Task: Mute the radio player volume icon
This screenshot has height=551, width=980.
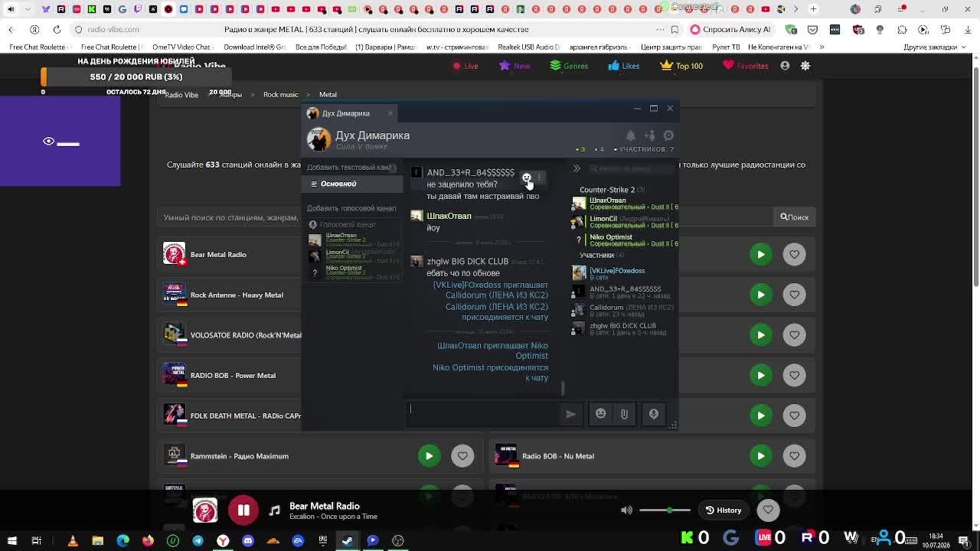Action: click(x=627, y=510)
